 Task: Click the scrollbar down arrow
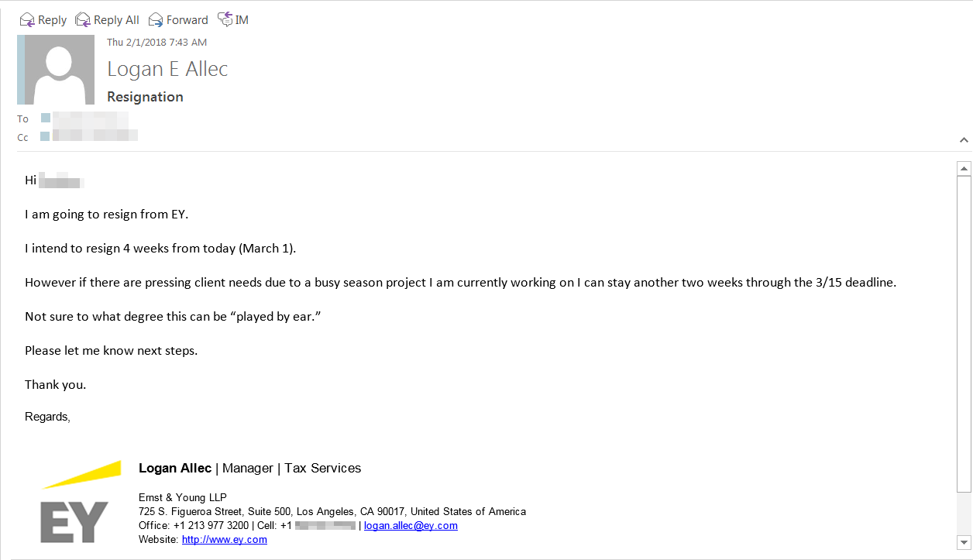tap(964, 541)
